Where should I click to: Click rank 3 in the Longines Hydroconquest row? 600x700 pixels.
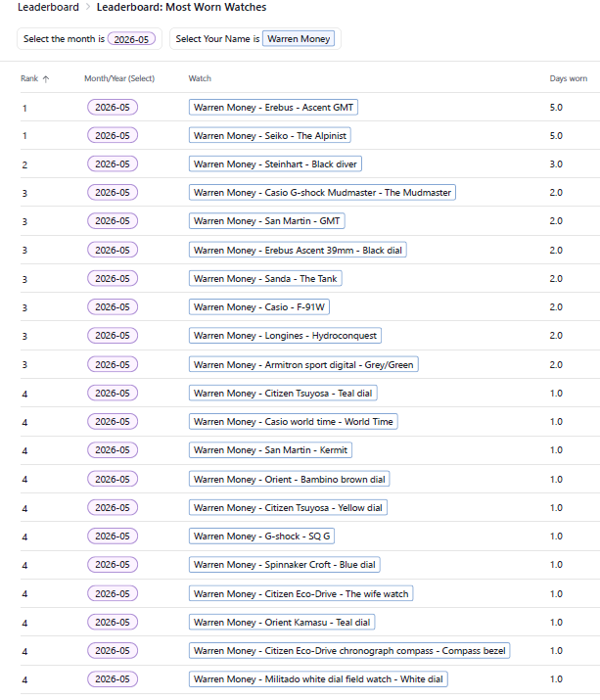(x=24, y=336)
